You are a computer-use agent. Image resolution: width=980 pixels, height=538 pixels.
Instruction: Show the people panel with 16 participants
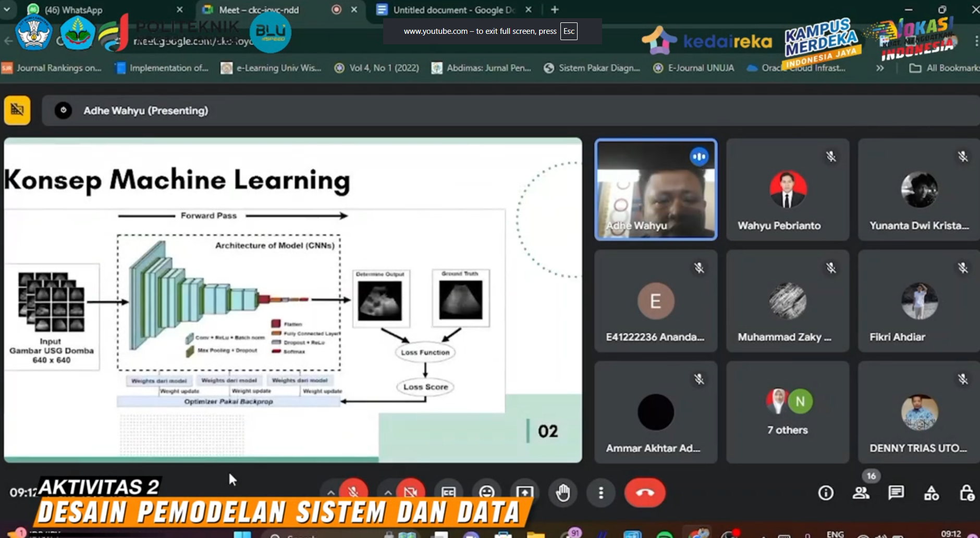point(861,493)
